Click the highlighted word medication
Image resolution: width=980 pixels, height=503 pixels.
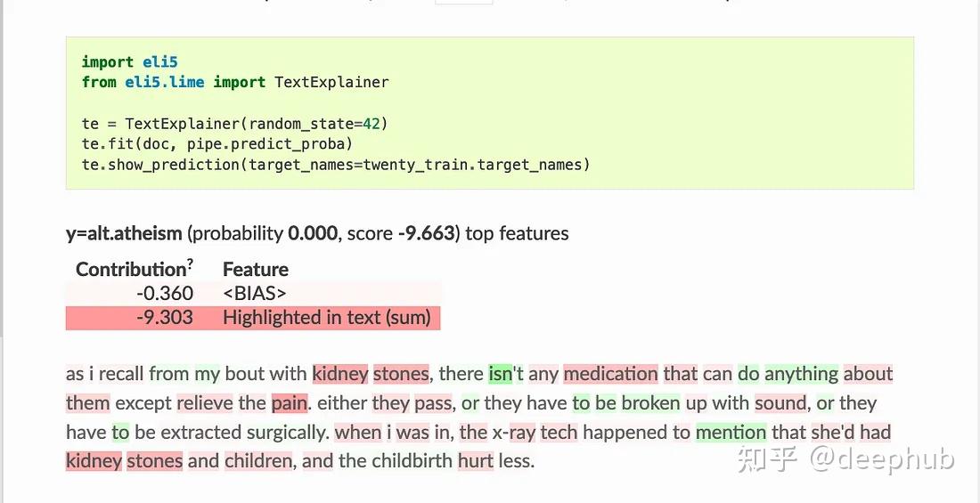(x=610, y=374)
